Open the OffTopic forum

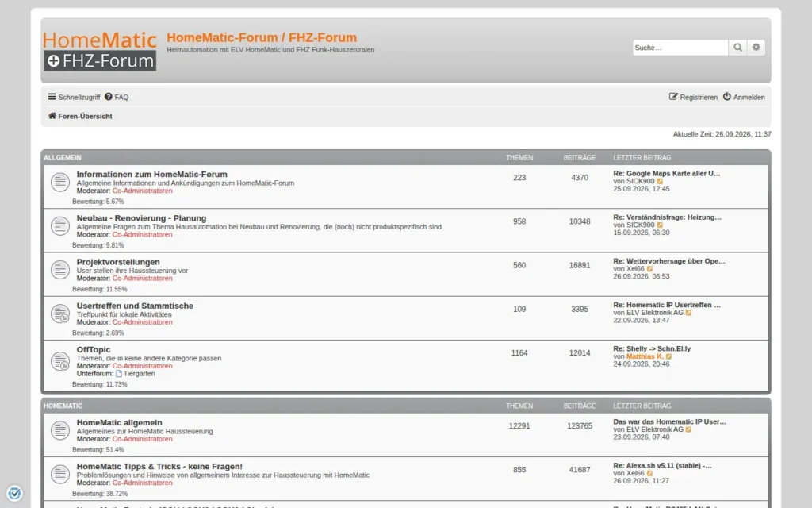94,349
